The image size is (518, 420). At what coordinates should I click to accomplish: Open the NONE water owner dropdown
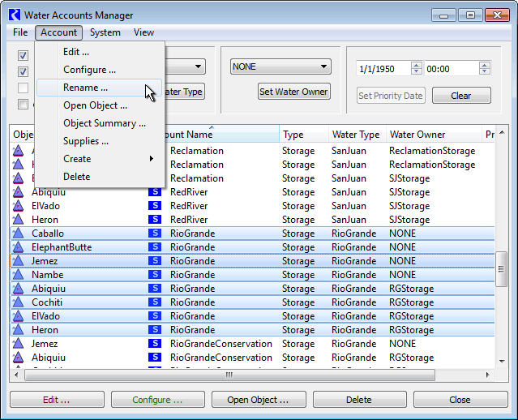[x=280, y=66]
